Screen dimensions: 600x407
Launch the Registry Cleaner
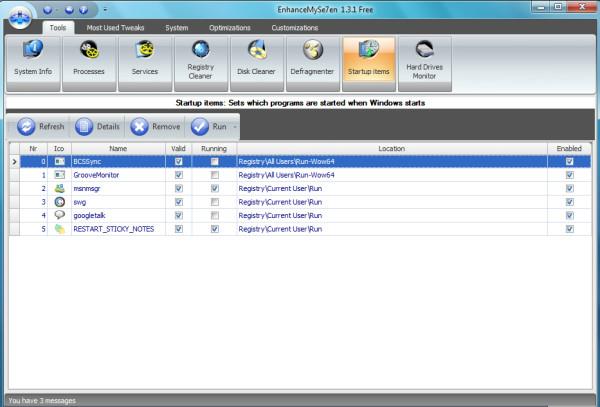tap(200, 61)
